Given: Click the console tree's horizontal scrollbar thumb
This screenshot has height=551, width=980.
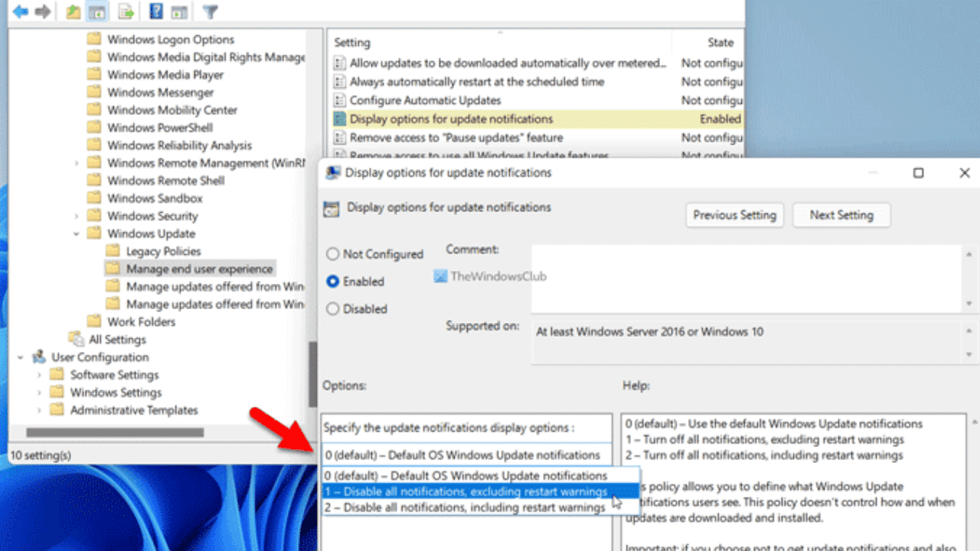Looking at the screenshot, I should (x=115, y=432).
